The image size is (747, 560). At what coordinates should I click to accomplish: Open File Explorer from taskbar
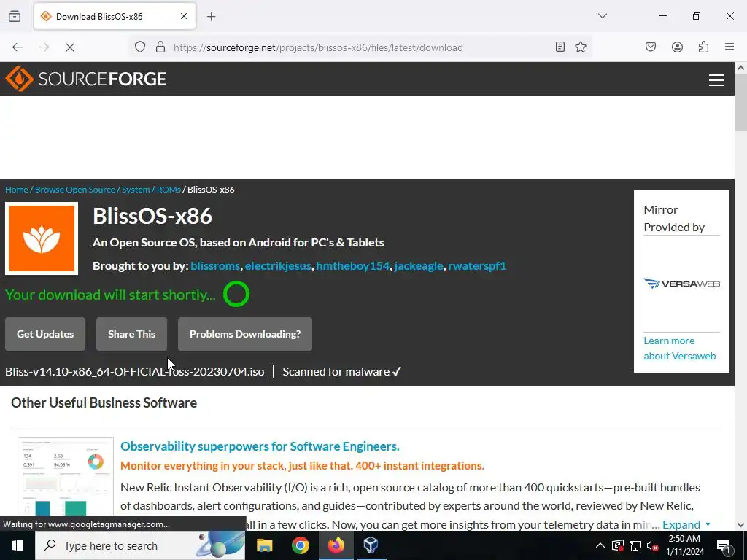[264, 545]
